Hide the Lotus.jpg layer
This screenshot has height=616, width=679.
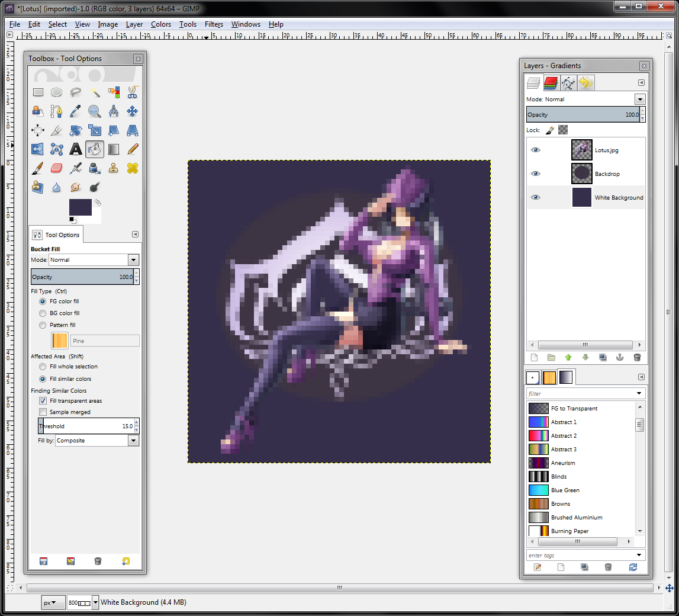click(536, 150)
